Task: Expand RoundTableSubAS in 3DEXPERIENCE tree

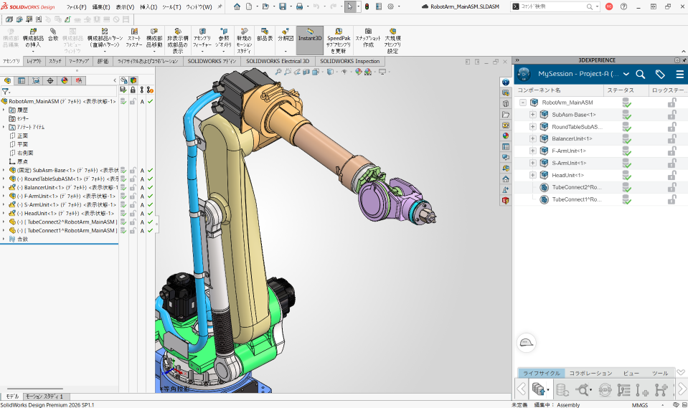Action: pos(533,126)
